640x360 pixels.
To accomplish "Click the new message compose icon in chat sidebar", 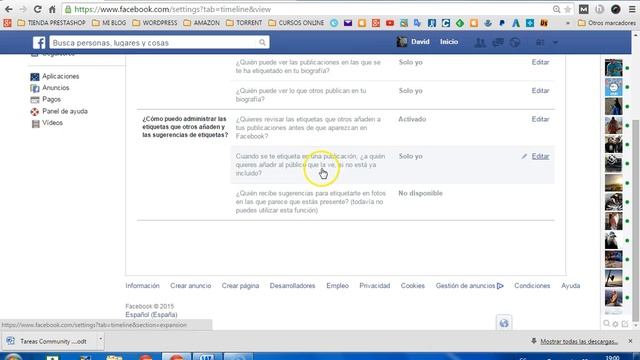I will point(625,324).
